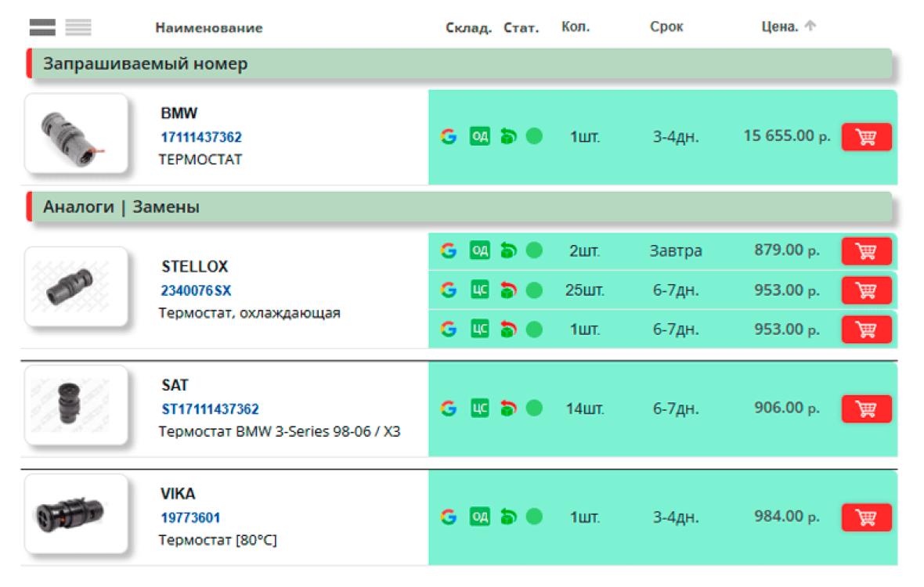Click the Склад. column header
The height and width of the screenshot is (587, 924).
point(468,27)
